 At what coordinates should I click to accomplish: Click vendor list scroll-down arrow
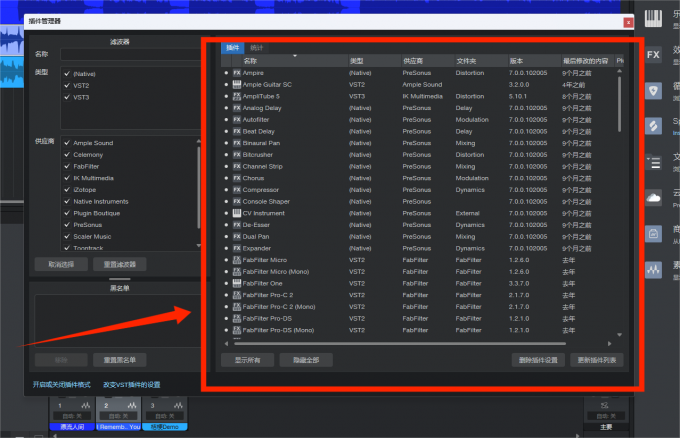[199, 245]
